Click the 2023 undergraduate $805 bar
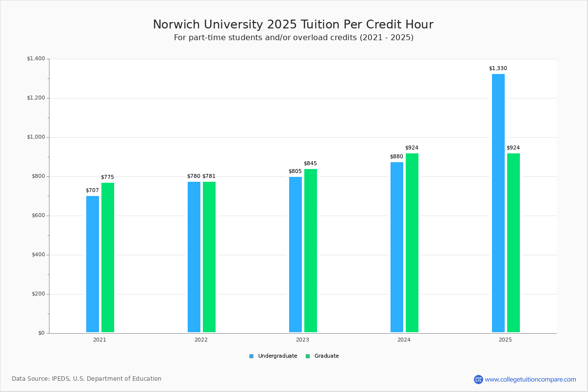The height and width of the screenshot is (392, 588). (295, 254)
